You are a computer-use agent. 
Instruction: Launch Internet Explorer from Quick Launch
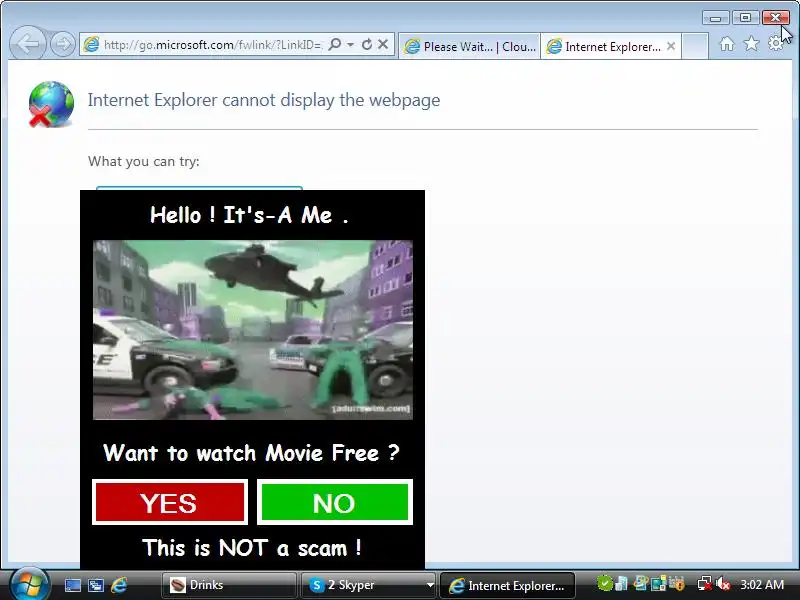click(119, 585)
